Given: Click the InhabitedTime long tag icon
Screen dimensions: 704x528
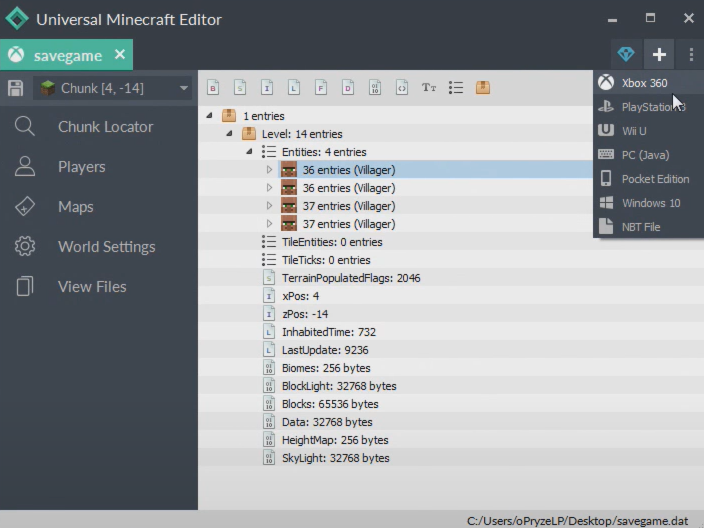Looking at the screenshot, I should [x=268, y=332].
